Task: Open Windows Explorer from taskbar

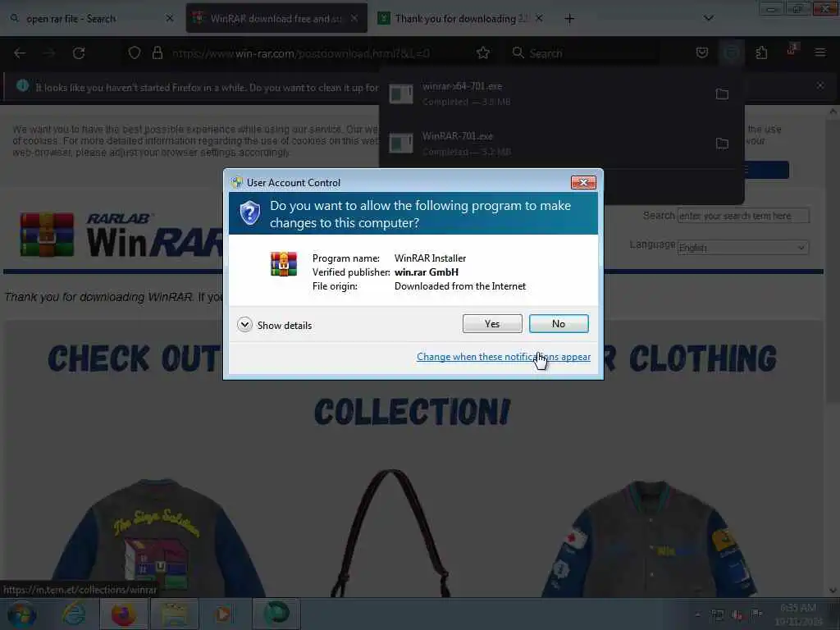Action: tap(174, 614)
